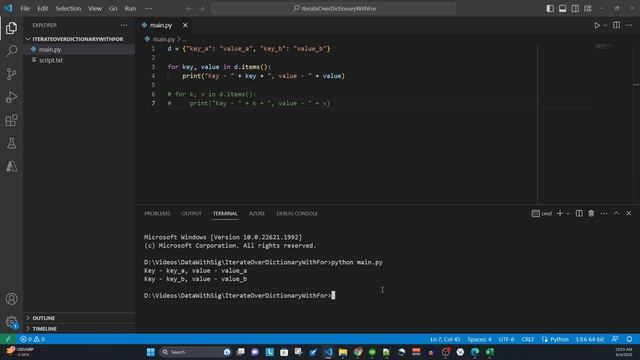640x360 pixels.
Task: Open the Edit menu
Action: [x=42, y=9]
